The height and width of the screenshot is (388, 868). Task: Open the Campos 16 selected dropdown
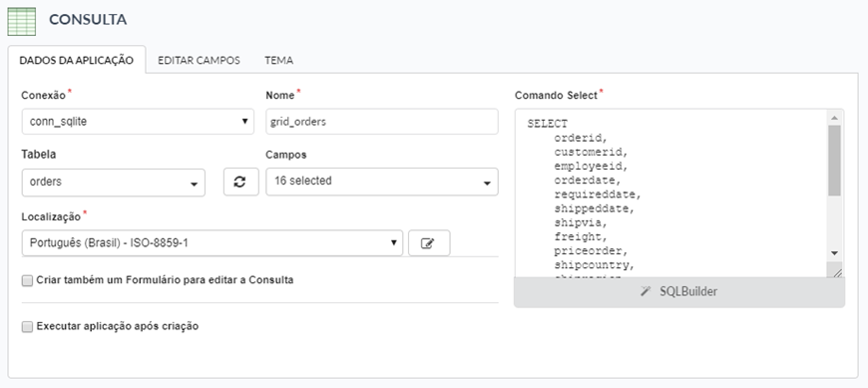tap(382, 182)
